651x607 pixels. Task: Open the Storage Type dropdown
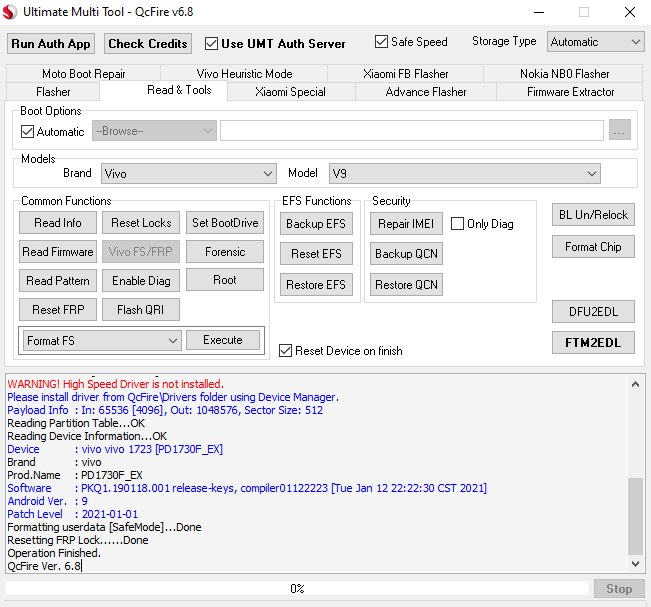tap(595, 42)
